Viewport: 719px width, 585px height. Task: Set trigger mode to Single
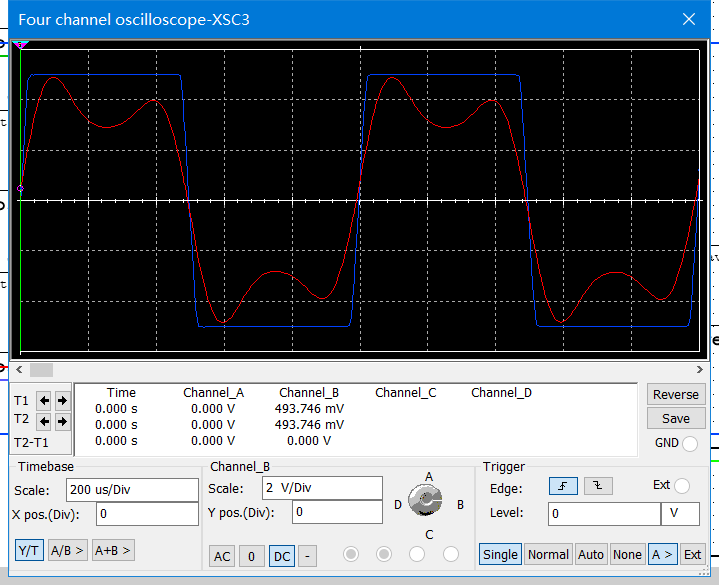[500, 554]
